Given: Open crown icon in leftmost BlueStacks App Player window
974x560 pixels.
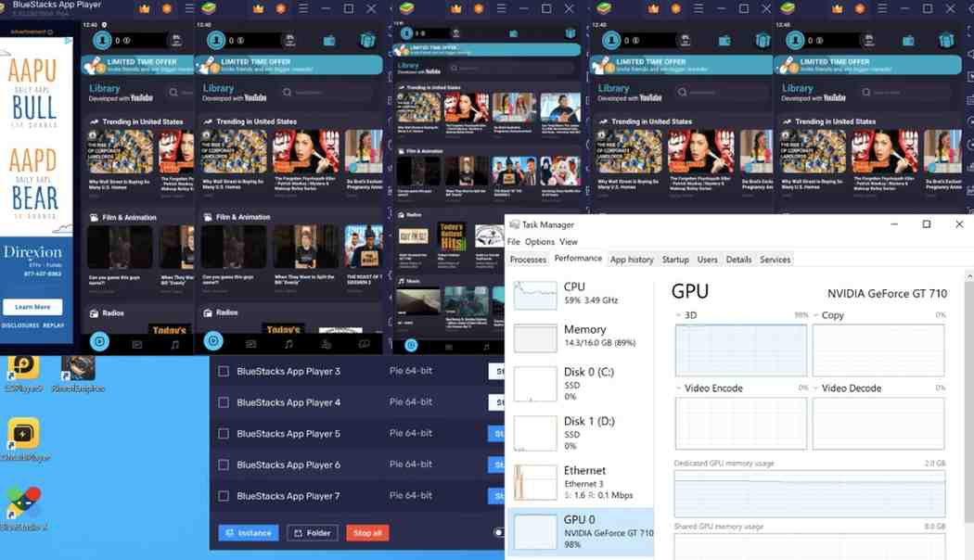Looking at the screenshot, I should tap(145, 8).
